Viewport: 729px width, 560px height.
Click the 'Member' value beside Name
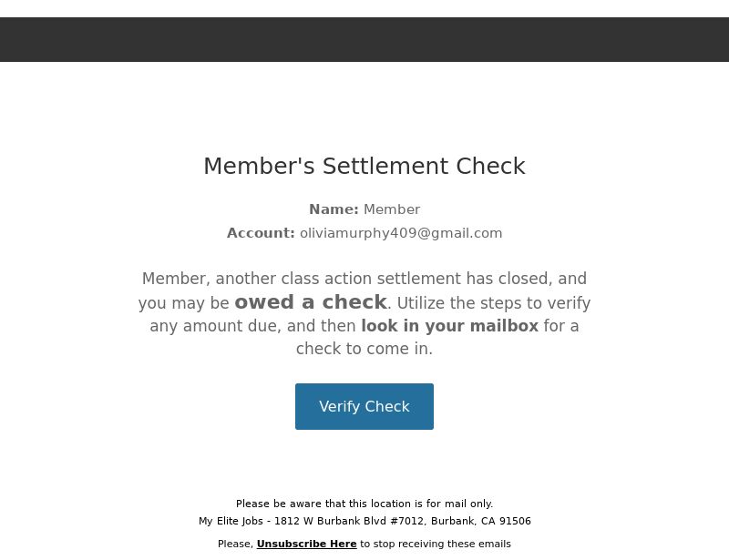392,209
